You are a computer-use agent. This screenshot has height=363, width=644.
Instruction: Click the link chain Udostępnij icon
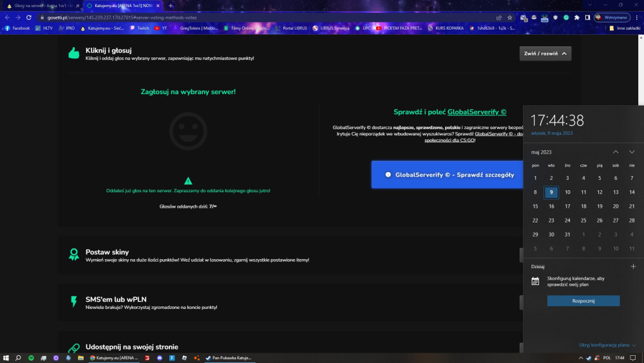pyautogui.click(x=74, y=348)
